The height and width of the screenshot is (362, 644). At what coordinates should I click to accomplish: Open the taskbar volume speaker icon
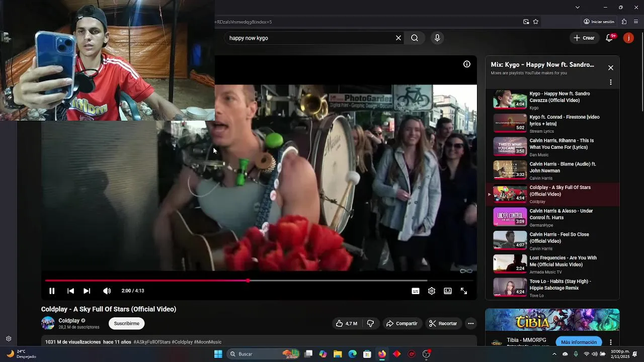pos(595,354)
